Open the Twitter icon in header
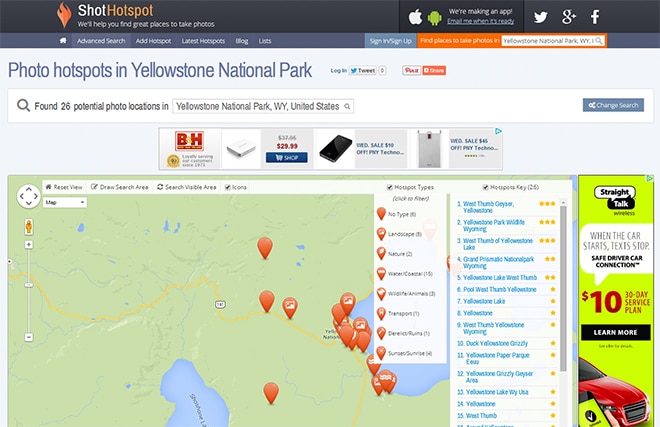Image resolution: width=660 pixels, height=427 pixels. [541, 17]
